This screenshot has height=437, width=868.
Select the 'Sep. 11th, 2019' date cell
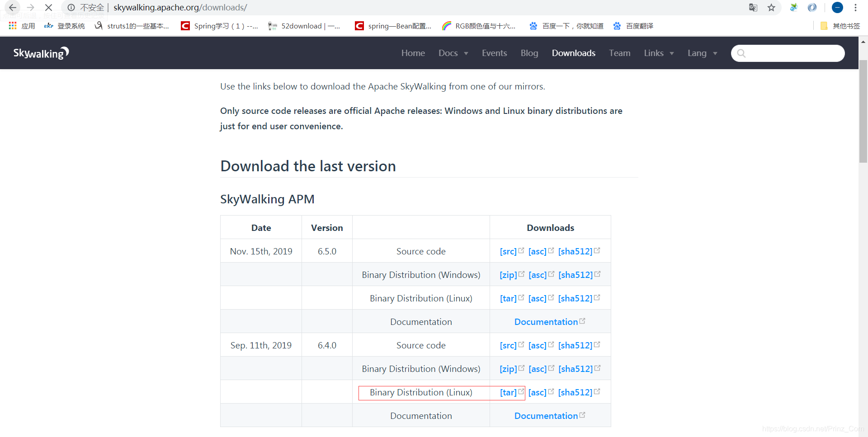pyautogui.click(x=261, y=345)
